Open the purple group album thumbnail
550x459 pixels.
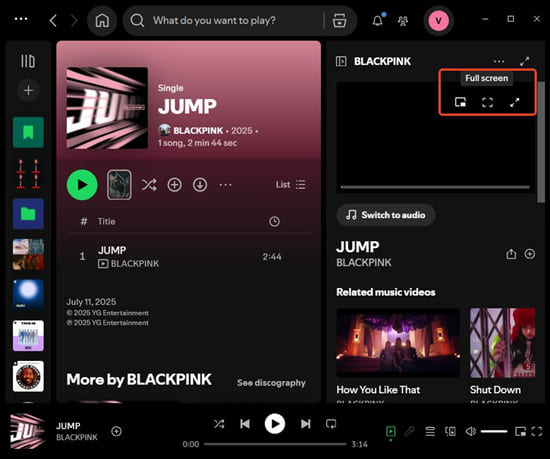coord(28,336)
